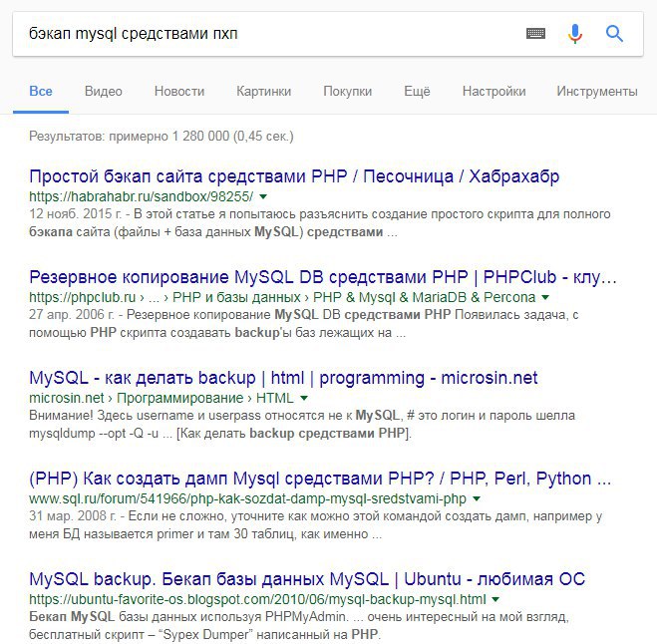657x644 pixels.
Task: Click the ubuntu-favorite-os.blogspot.com URL text
Action: coord(257,599)
